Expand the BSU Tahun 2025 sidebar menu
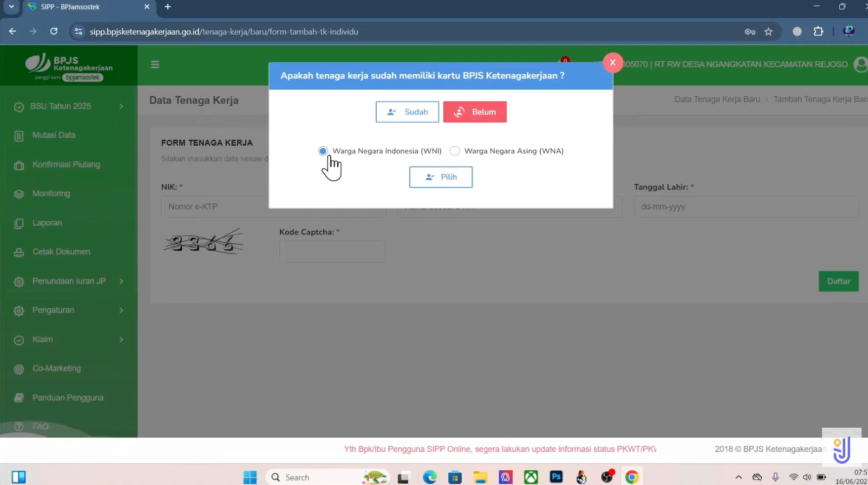 point(69,106)
